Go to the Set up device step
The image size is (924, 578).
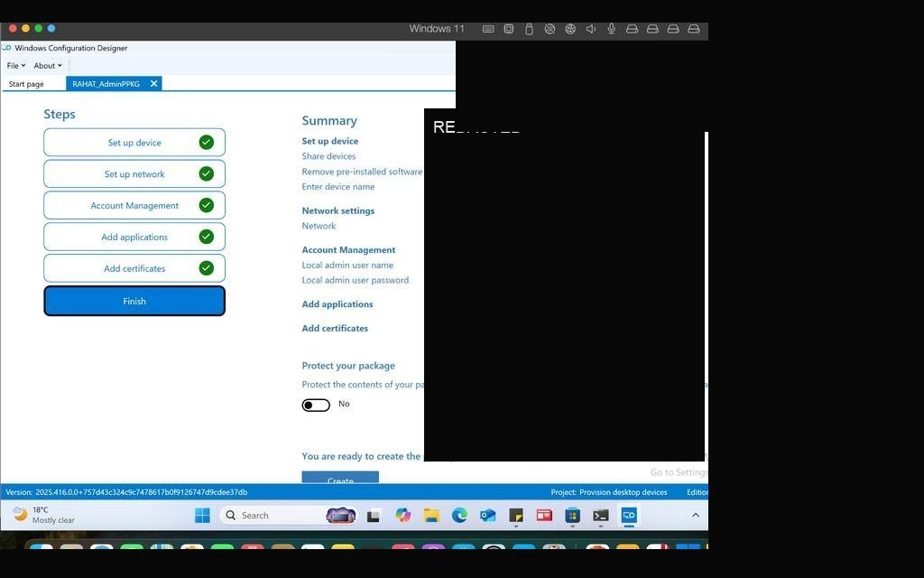(134, 142)
